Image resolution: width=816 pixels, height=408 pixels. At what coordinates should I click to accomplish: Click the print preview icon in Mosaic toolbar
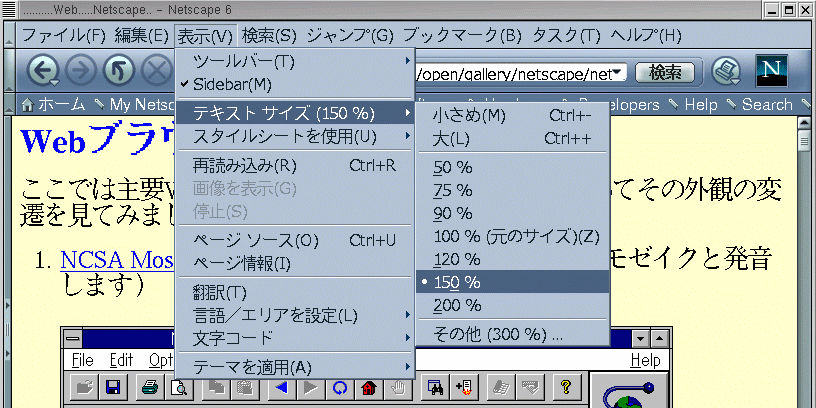click(x=181, y=387)
